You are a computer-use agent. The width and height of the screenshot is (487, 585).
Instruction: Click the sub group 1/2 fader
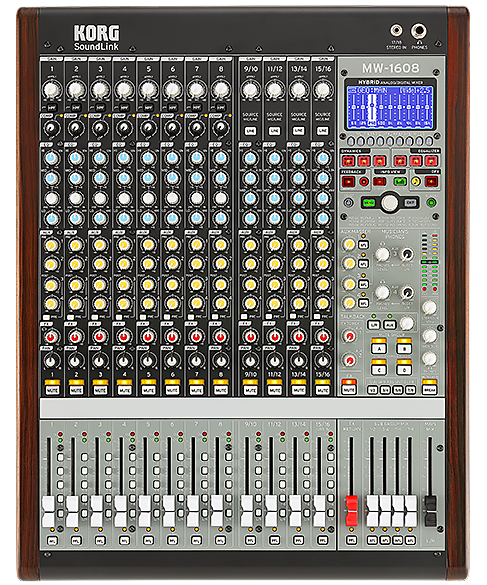point(372,510)
